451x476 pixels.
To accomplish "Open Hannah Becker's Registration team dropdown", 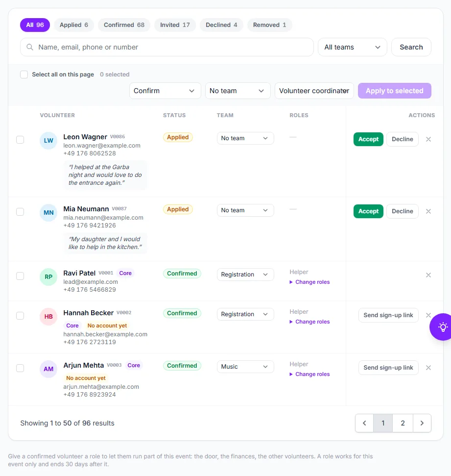I will pyautogui.click(x=245, y=314).
